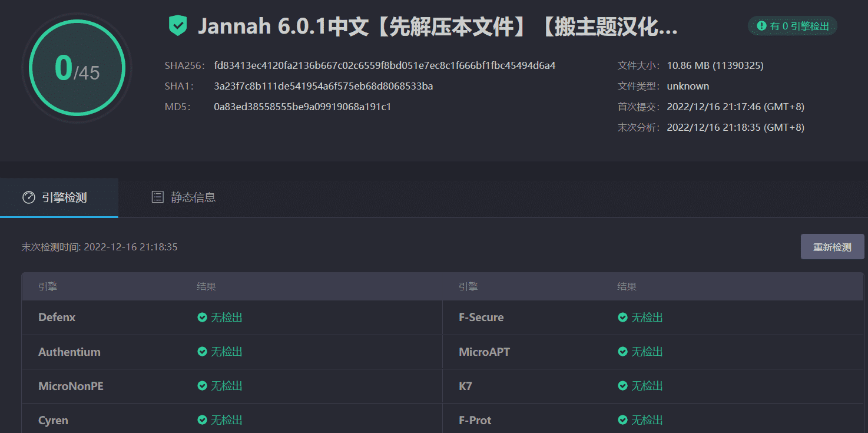
Task: Click 无检出 result in Authentium row
Action: tap(227, 352)
